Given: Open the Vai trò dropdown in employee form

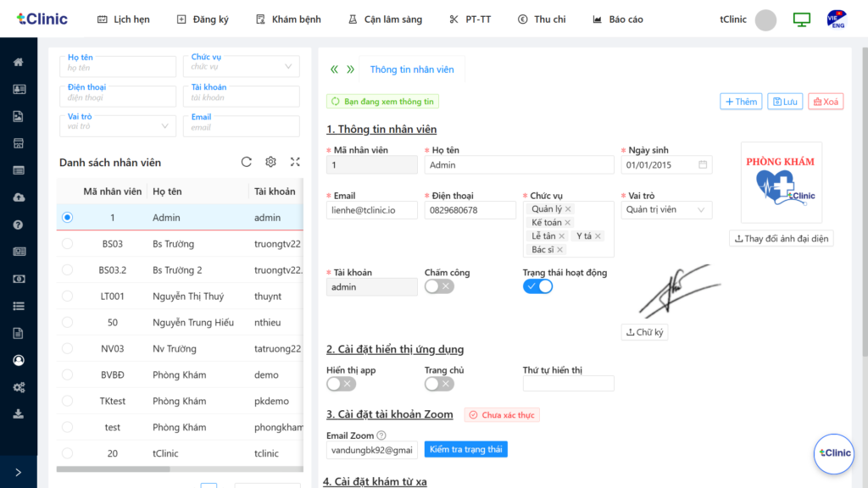Looking at the screenshot, I should [666, 210].
